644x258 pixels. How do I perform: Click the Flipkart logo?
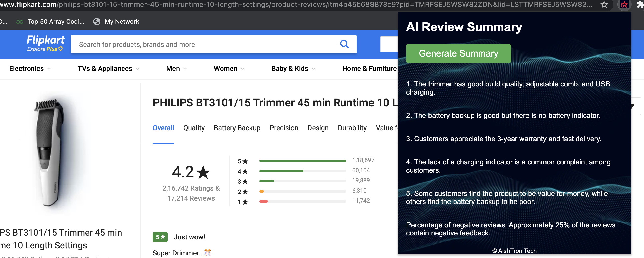[x=46, y=40]
